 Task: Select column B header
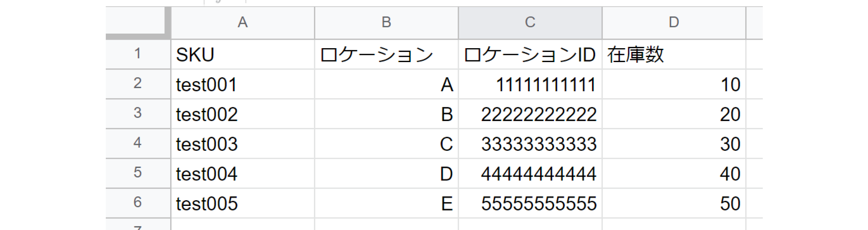386,22
